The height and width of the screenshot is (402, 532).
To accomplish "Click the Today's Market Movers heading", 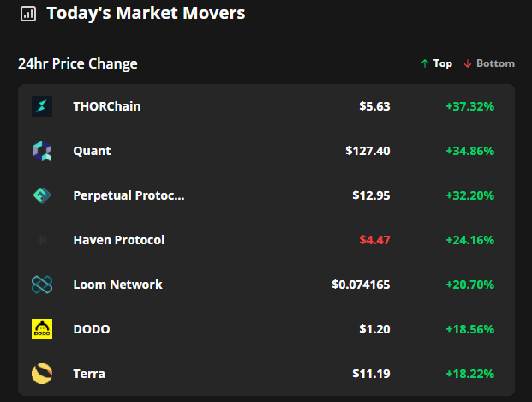I will click(x=146, y=14).
